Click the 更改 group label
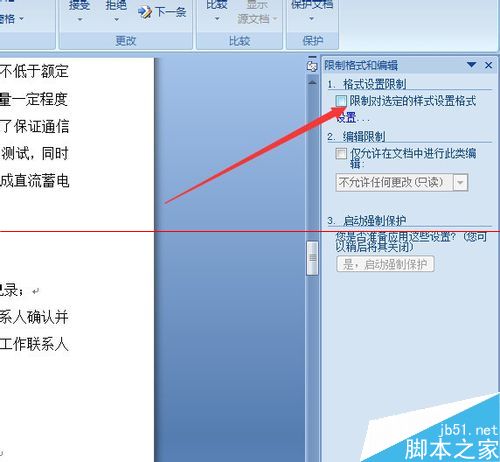This screenshot has height=462, width=500. (126, 41)
